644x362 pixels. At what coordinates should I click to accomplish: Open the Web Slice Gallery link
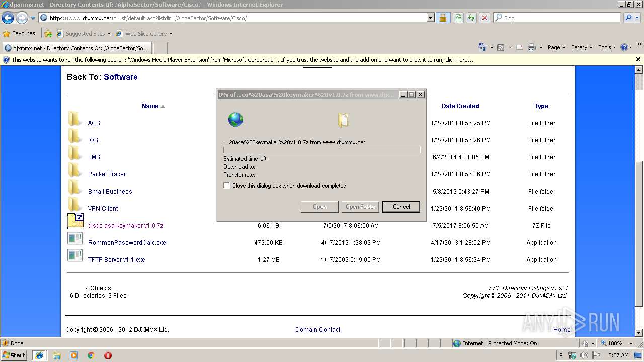(144, 34)
